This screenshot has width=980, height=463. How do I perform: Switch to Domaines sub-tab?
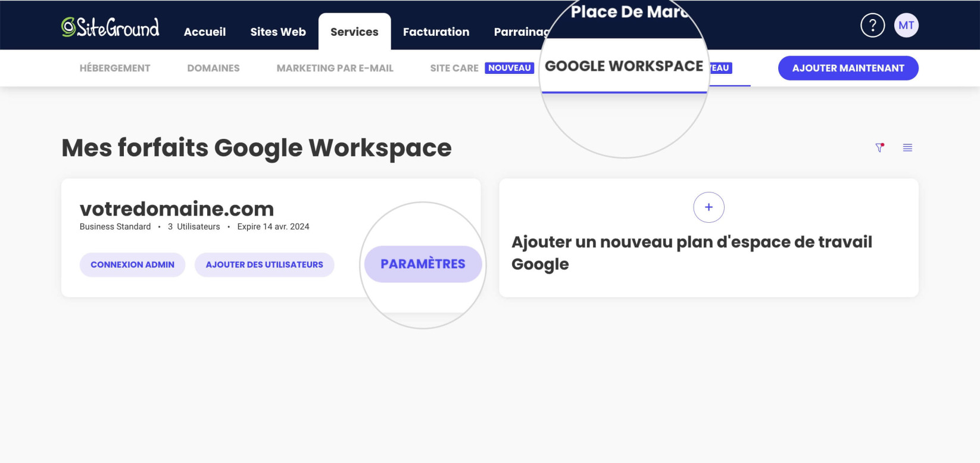(x=213, y=68)
